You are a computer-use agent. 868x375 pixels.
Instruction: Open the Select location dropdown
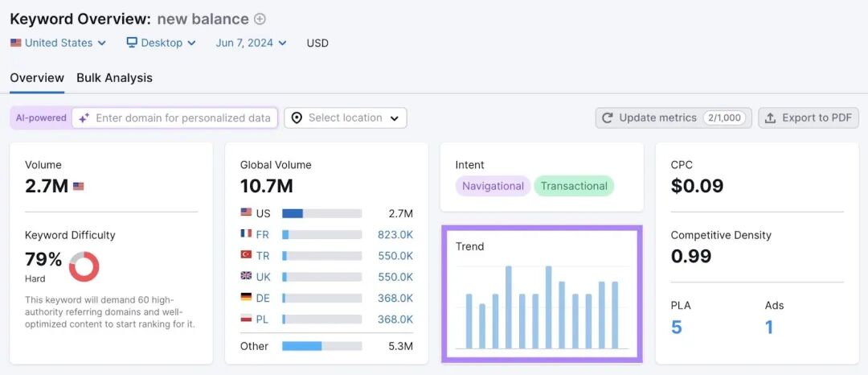(346, 118)
